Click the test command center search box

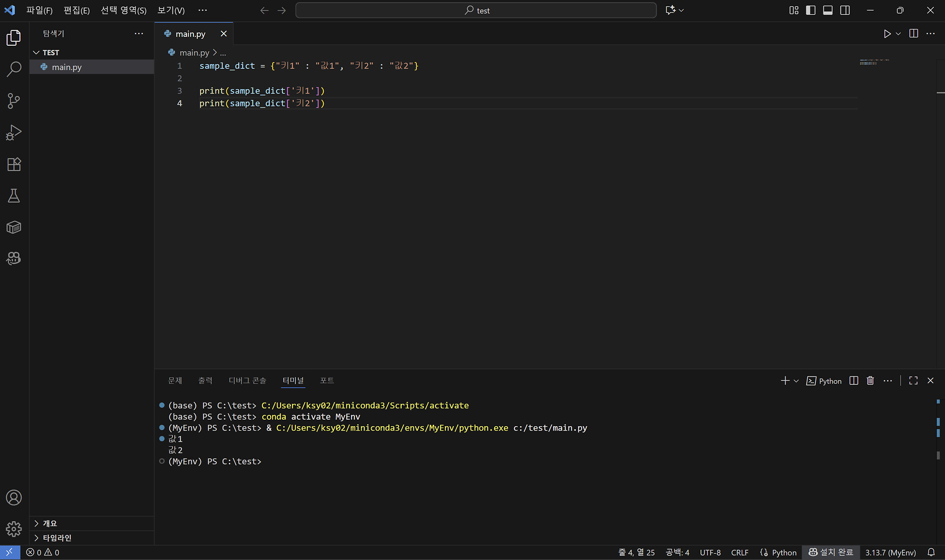[x=476, y=10]
